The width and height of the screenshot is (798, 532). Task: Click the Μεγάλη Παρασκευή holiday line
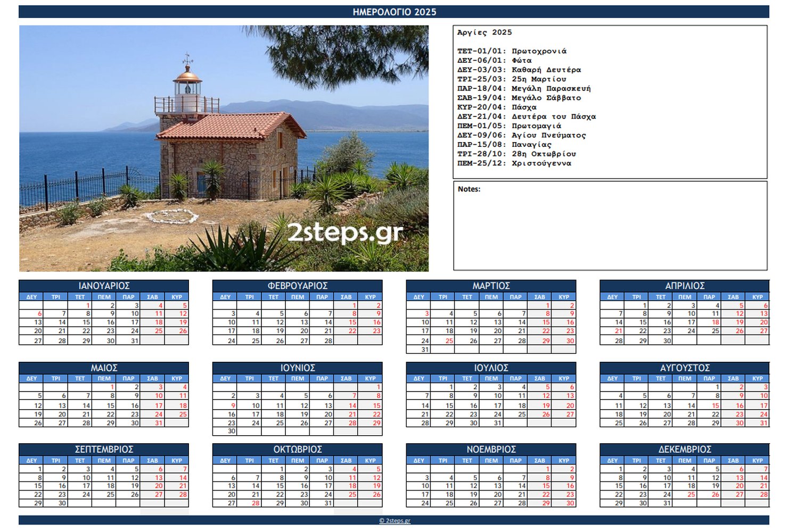coord(524,88)
